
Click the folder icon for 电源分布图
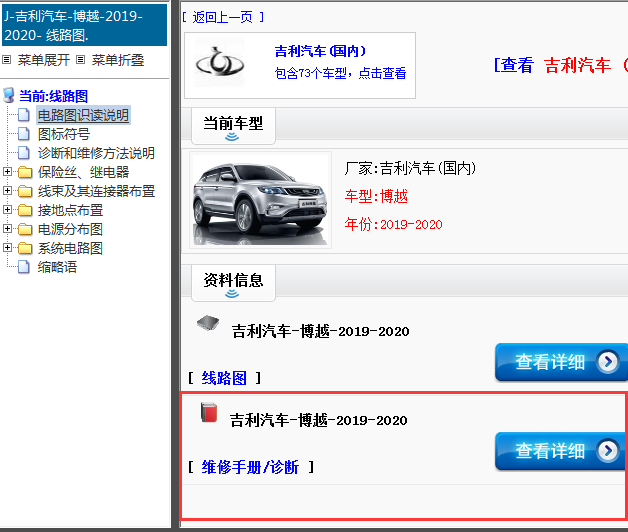click(x=25, y=229)
